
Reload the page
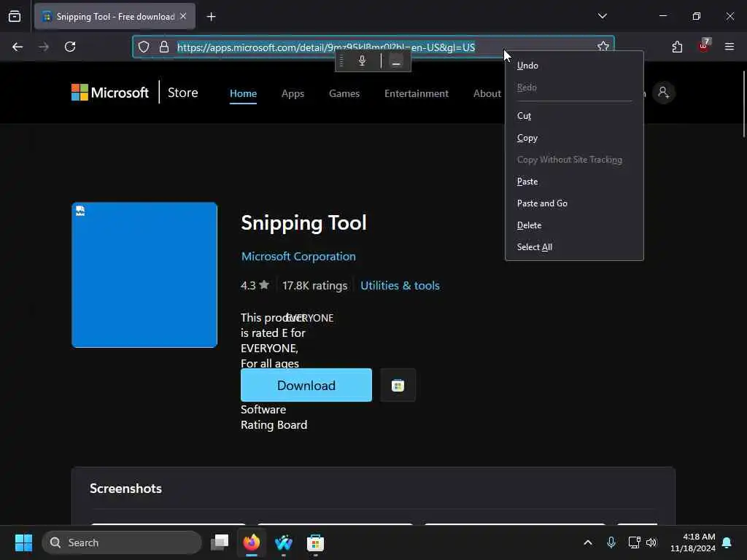70,47
